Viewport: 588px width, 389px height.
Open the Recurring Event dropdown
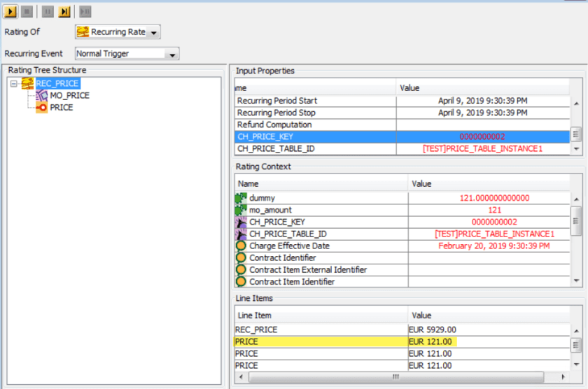172,54
